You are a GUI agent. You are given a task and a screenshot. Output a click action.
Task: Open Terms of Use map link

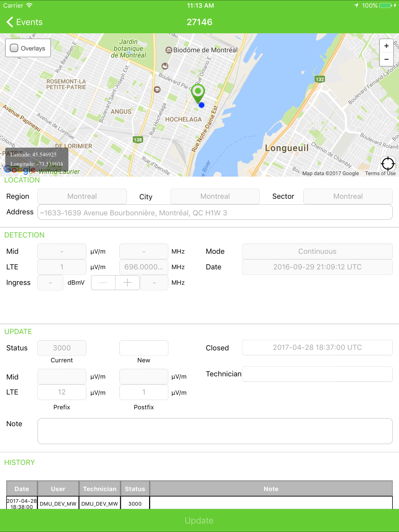click(x=380, y=173)
